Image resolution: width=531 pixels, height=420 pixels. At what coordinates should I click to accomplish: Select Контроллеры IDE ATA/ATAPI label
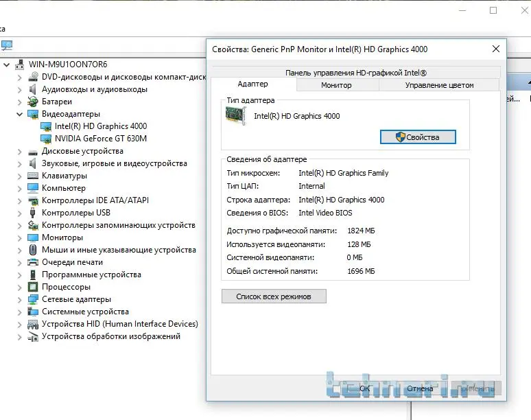[95, 200]
